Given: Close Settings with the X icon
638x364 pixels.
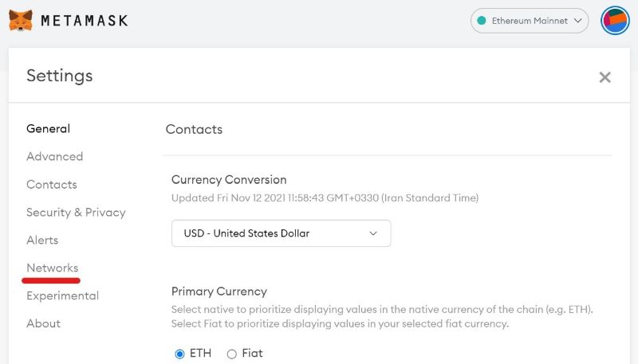Looking at the screenshot, I should tap(605, 77).
